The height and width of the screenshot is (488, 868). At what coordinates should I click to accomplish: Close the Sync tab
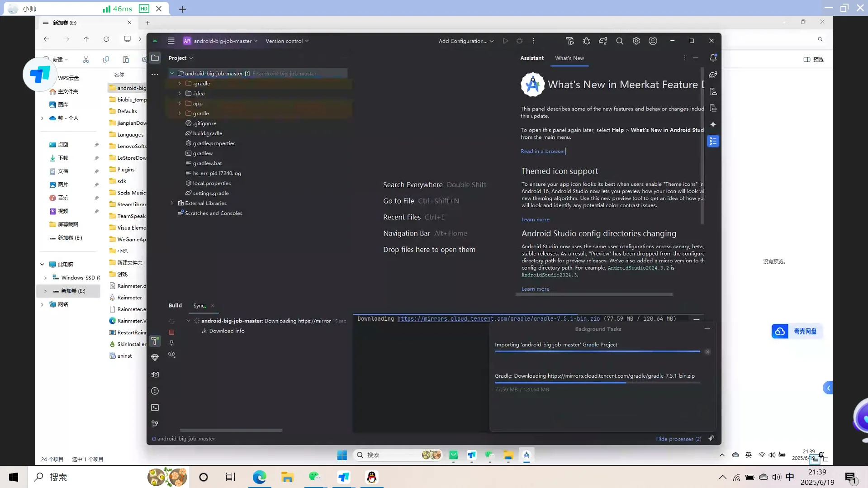(213, 306)
